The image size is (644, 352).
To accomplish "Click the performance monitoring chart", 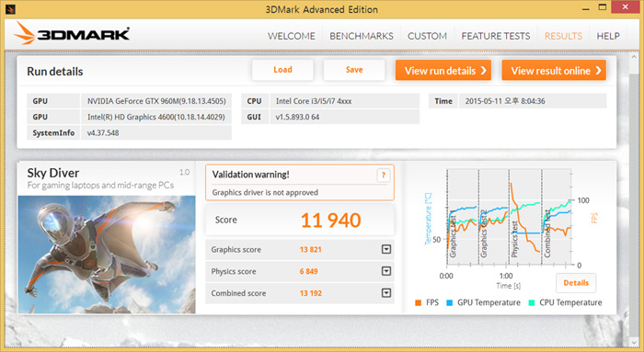I will pyautogui.click(x=510, y=218).
